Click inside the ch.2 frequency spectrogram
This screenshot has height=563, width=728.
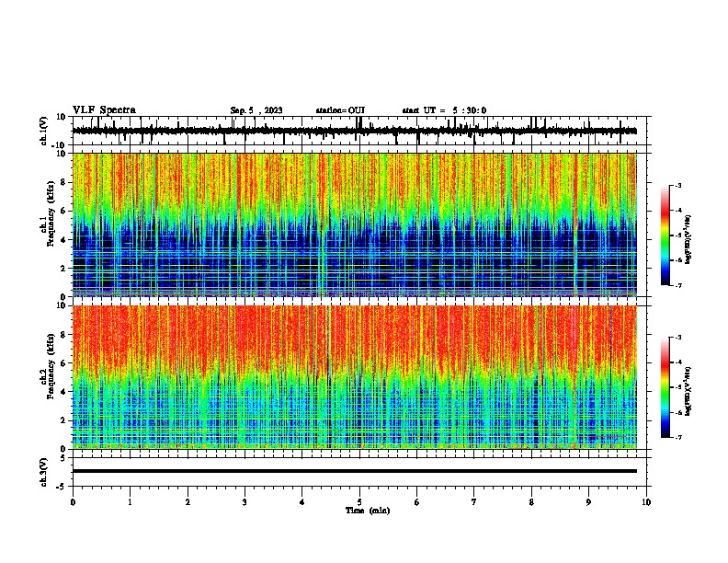coord(355,377)
